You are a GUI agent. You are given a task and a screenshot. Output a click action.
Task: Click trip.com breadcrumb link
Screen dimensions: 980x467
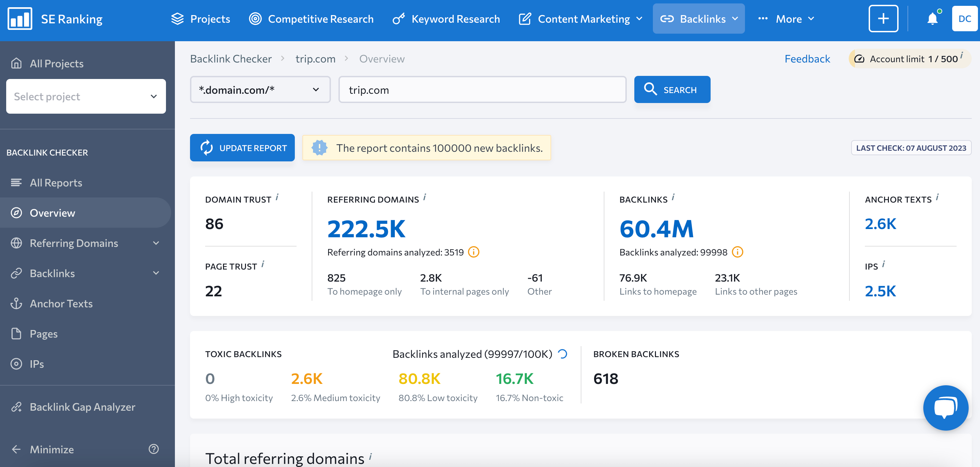click(x=315, y=59)
